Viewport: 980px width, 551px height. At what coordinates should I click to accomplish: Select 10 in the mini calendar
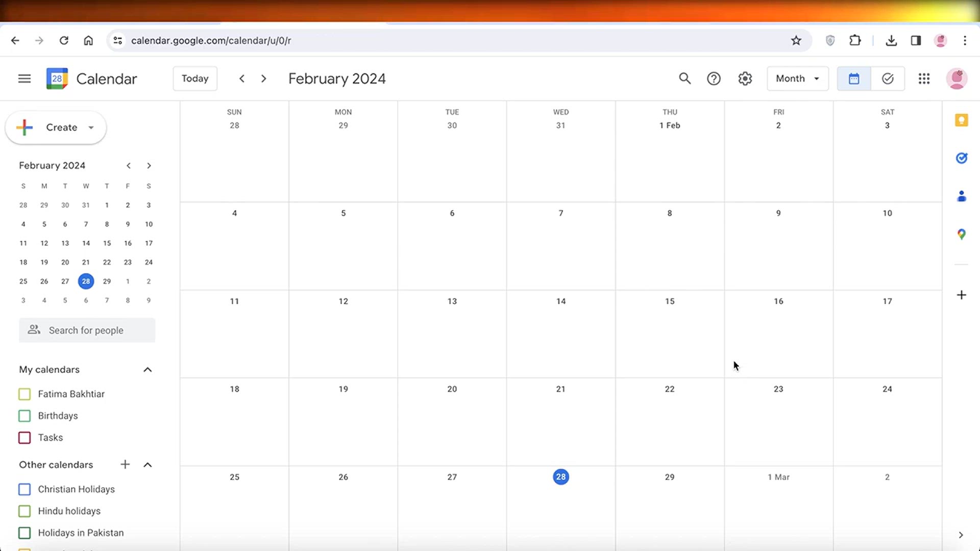tap(149, 224)
